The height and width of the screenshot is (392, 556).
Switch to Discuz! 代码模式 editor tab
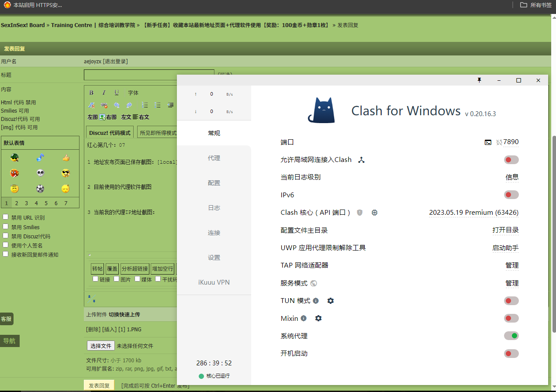110,133
